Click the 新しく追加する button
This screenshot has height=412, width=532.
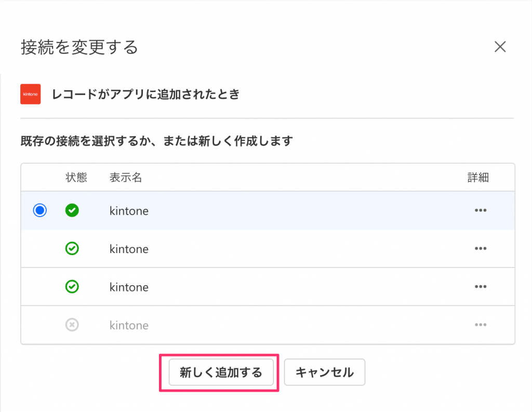[x=221, y=373]
